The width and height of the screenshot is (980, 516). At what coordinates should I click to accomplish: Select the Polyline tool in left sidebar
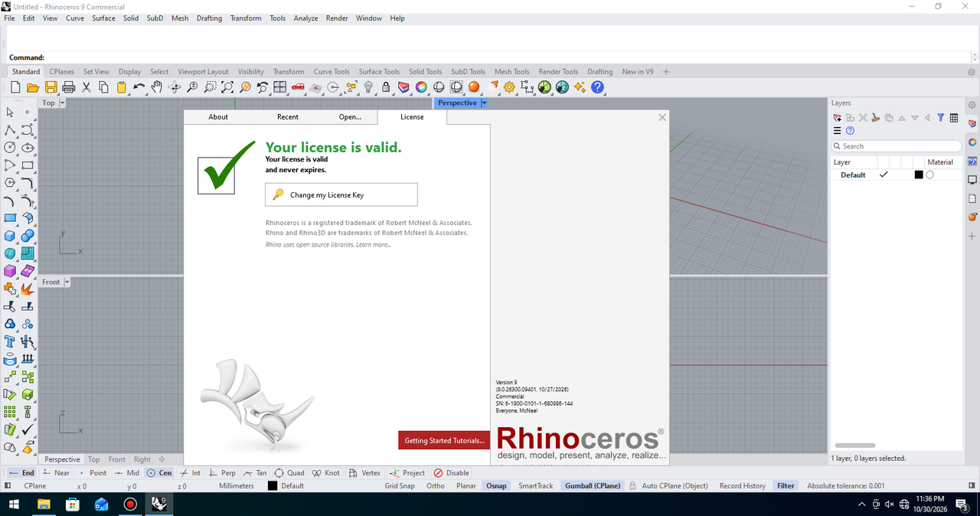click(x=10, y=129)
